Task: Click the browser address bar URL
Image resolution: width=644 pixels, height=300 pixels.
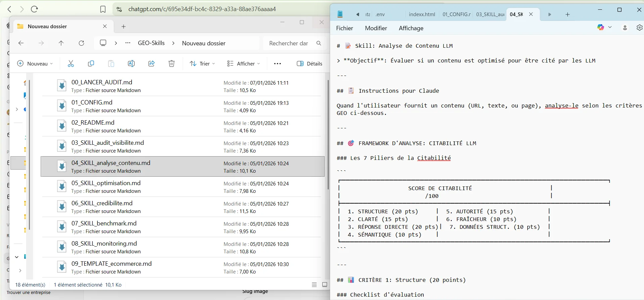Action: 202,9
